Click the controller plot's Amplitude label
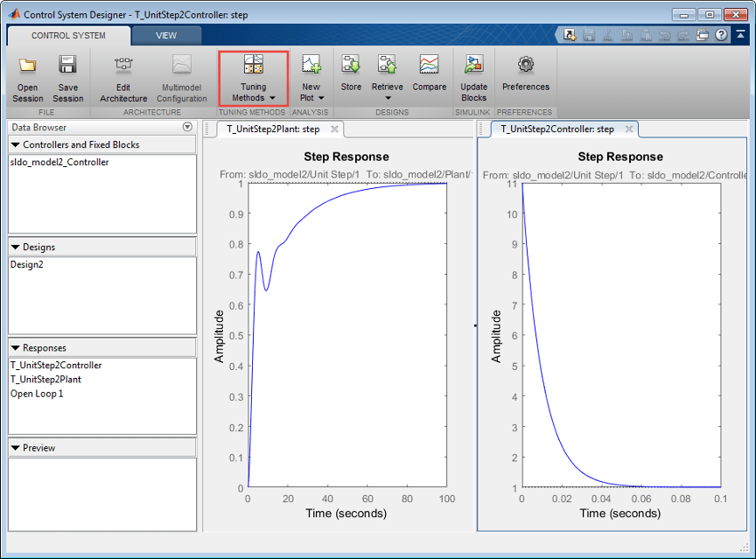 tap(496, 336)
